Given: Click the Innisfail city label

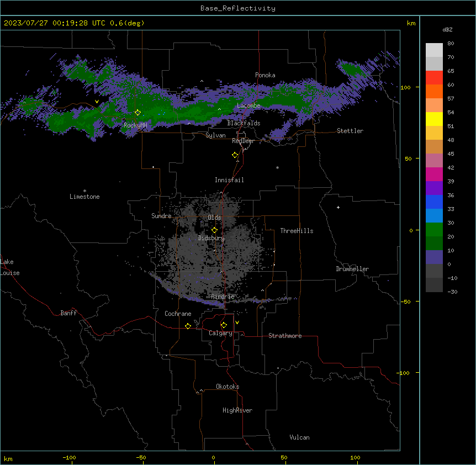Looking at the screenshot, I should pos(229,180).
